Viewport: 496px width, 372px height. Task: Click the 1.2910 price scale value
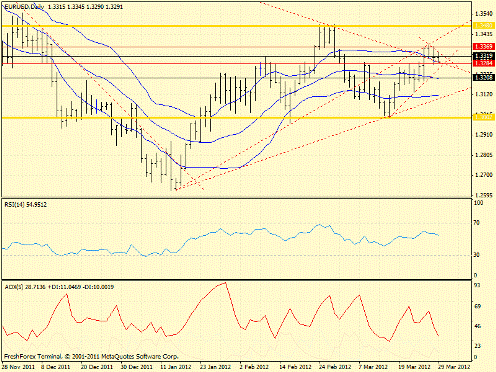(x=484, y=135)
